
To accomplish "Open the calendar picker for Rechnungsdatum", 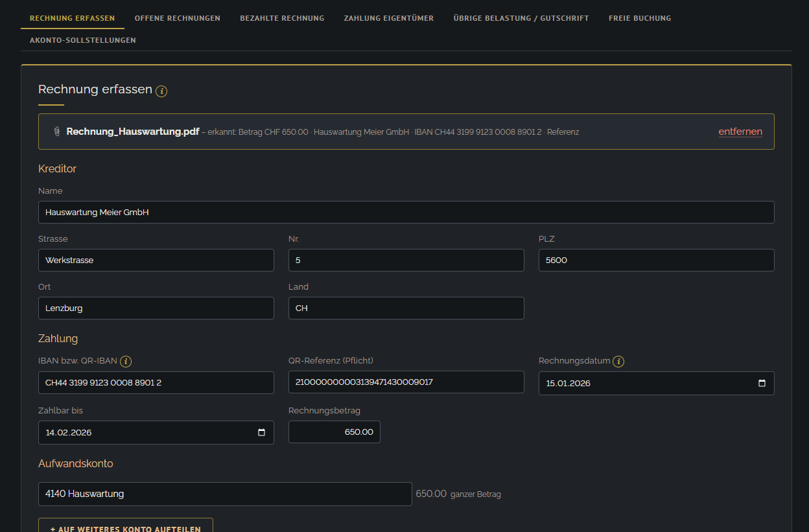I will coord(762,383).
